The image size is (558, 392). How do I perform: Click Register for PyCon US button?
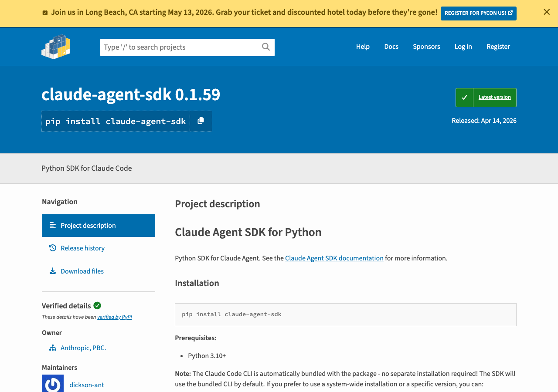[x=478, y=13]
